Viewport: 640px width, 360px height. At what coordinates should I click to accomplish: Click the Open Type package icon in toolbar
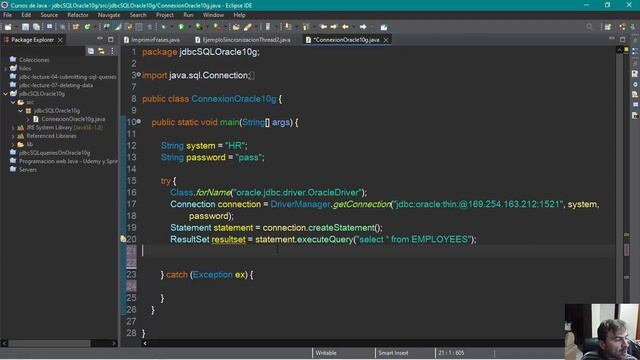coord(76,27)
